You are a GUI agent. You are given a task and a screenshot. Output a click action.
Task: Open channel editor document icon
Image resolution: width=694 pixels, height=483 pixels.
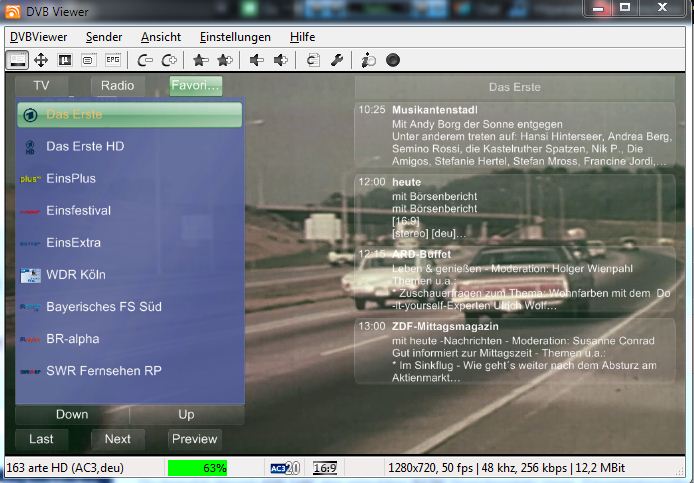(313, 60)
